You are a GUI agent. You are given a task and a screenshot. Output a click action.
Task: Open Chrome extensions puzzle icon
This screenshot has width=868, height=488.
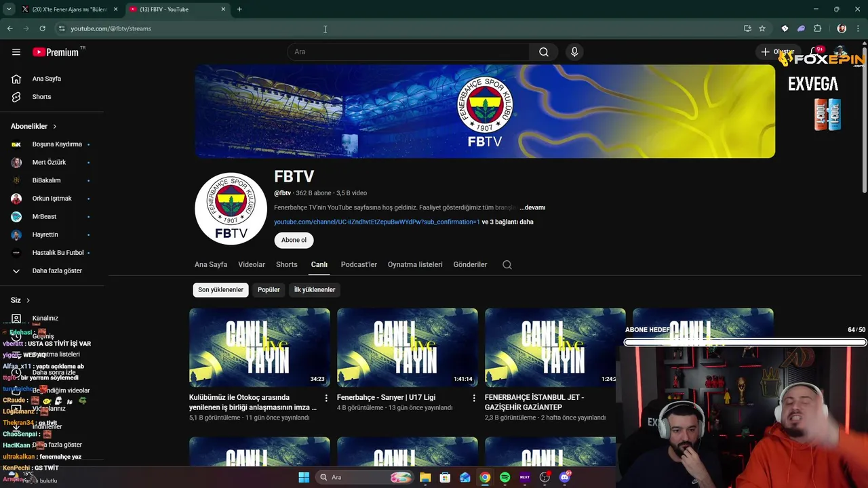coord(817,28)
